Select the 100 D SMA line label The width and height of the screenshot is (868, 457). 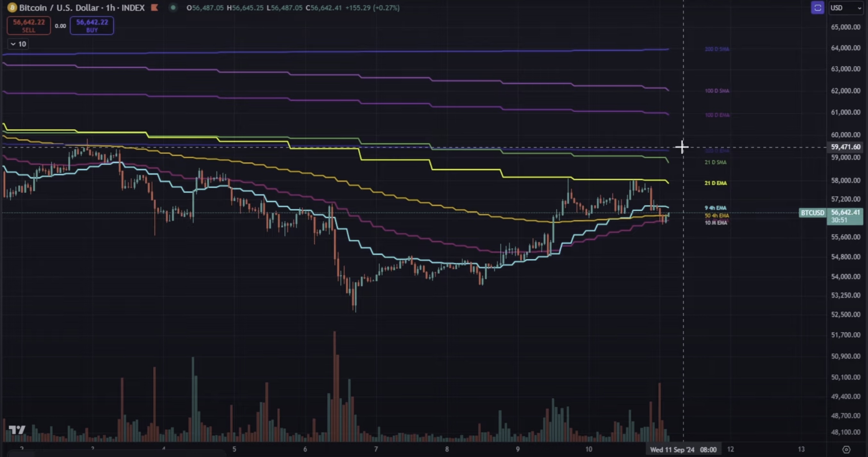(x=717, y=91)
